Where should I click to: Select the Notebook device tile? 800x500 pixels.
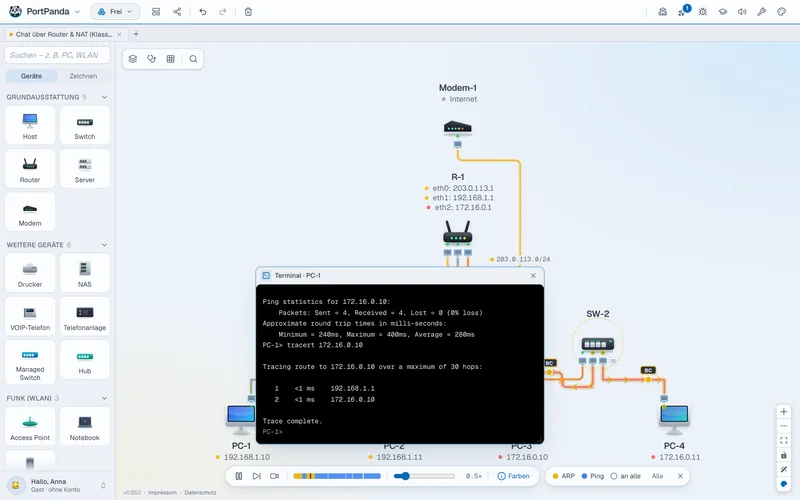[x=85, y=427]
